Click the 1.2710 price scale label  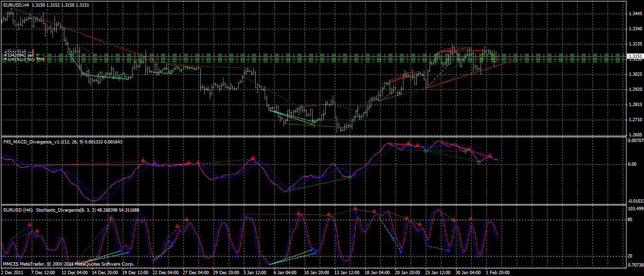(x=635, y=120)
